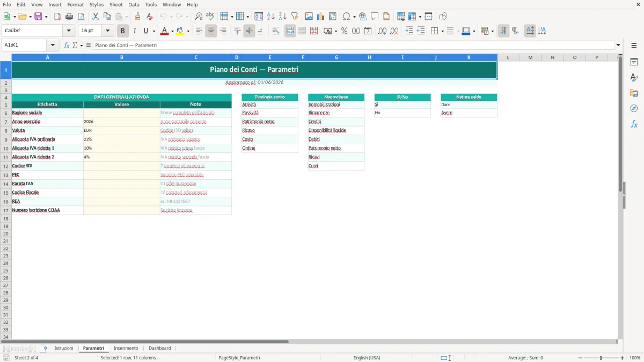Screen dimensions: 644x362
Task: Click zoom in plus button
Action: pos(623,358)
